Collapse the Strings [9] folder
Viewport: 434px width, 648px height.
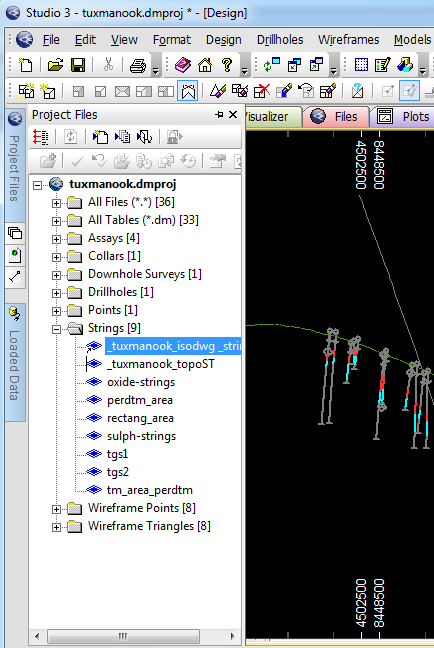(56, 329)
